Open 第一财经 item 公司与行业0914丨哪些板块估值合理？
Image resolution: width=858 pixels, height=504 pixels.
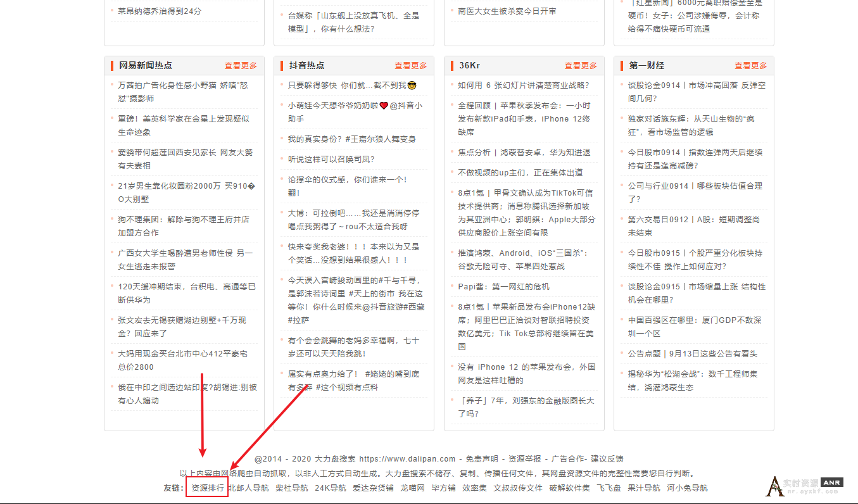pos(695,192)
